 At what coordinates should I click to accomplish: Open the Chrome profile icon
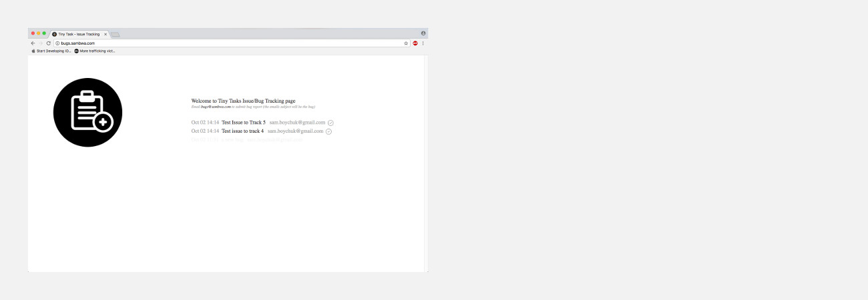point(423,33)
